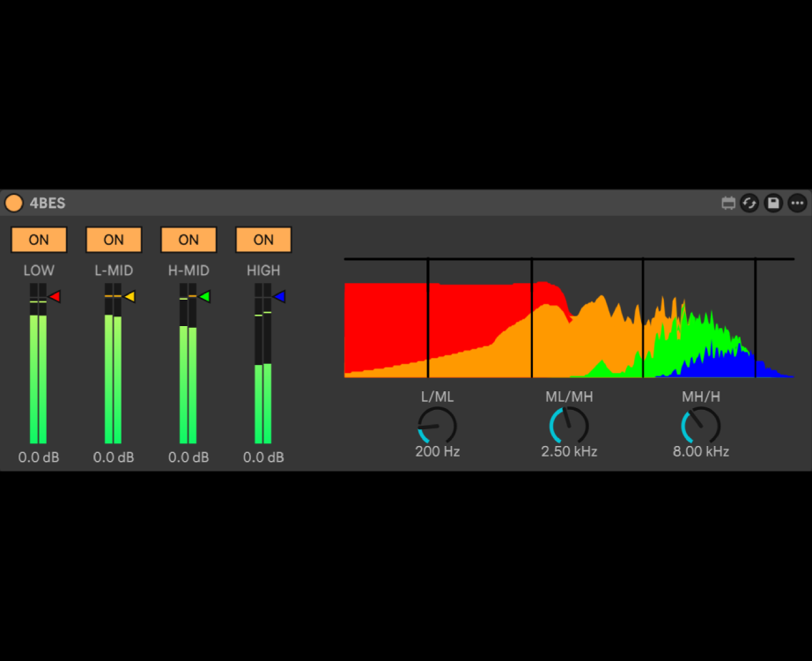Screen dimensions: 812x661
Task: Select the LOW band 0.0 dB value
Action: pos(39,457)
